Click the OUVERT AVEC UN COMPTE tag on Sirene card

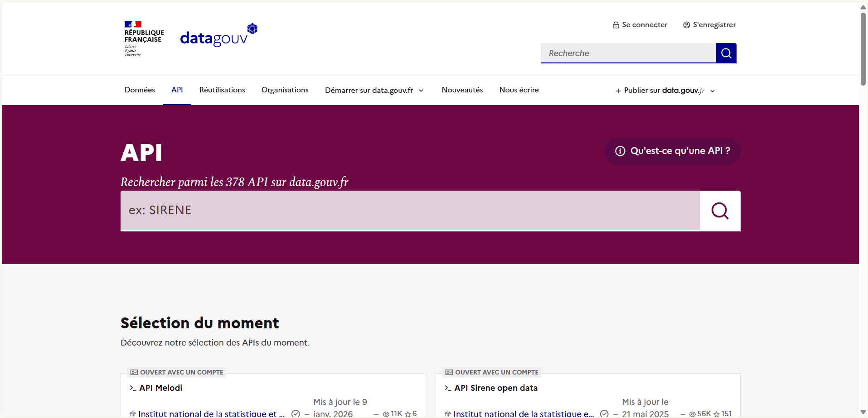coord(492,372)
